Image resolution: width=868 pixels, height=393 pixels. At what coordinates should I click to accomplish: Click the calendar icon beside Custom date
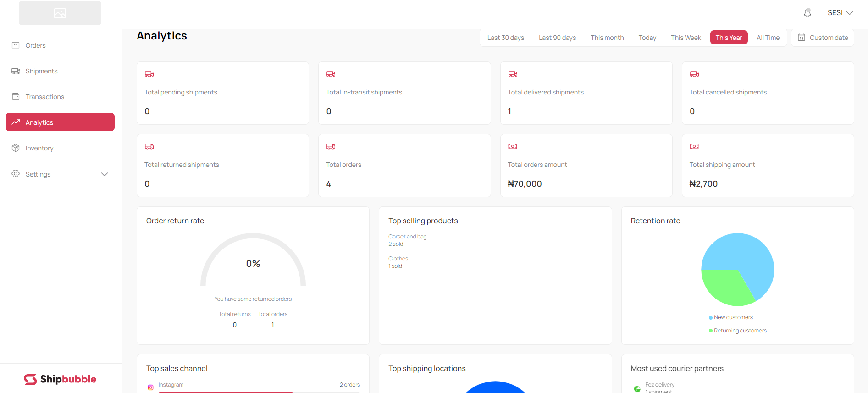802,37
